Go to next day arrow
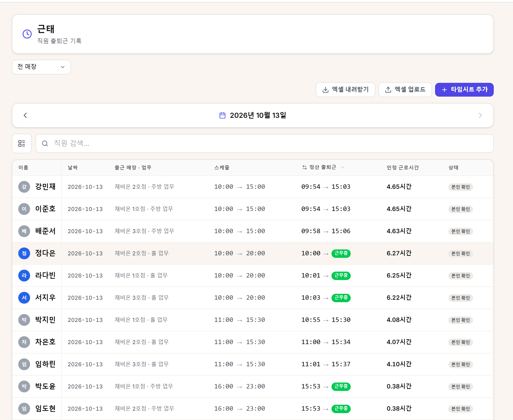 pyautogui.click(x=480, y=115)
